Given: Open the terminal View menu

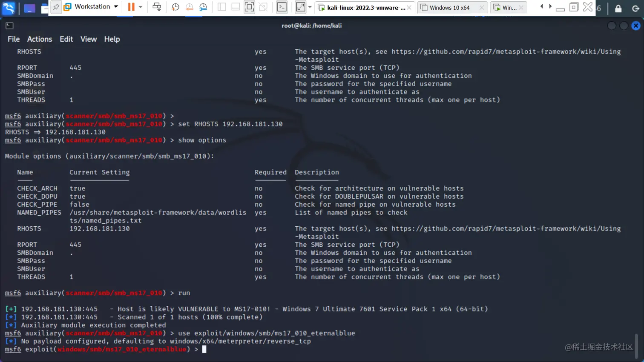Looking at the screenshot, I should click(x=89, y=39).
